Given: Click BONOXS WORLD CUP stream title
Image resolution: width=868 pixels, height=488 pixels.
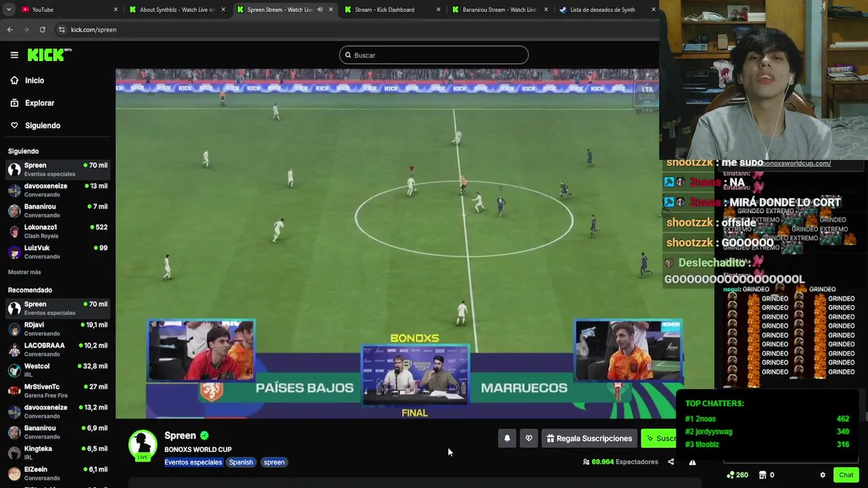Looking at the screenshot, I should click(x=198, y=449).
